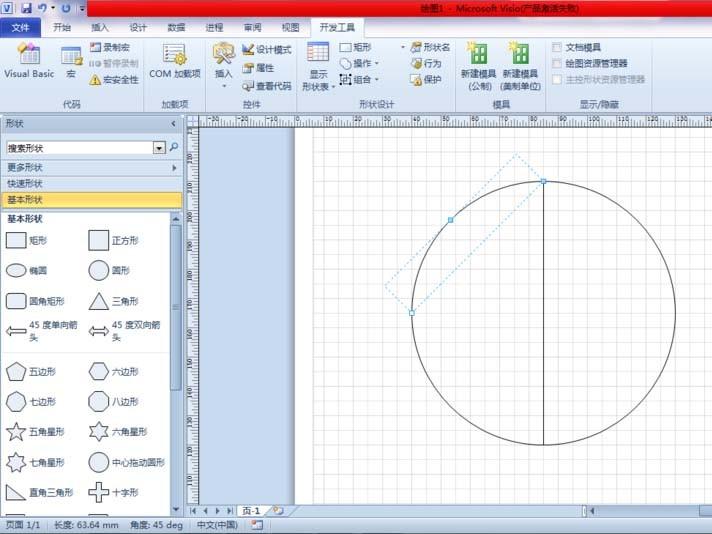Open Quick Shapes (快速形状)
The height and width of the screenshot is (534, 712).
click(x=92, y=183)
